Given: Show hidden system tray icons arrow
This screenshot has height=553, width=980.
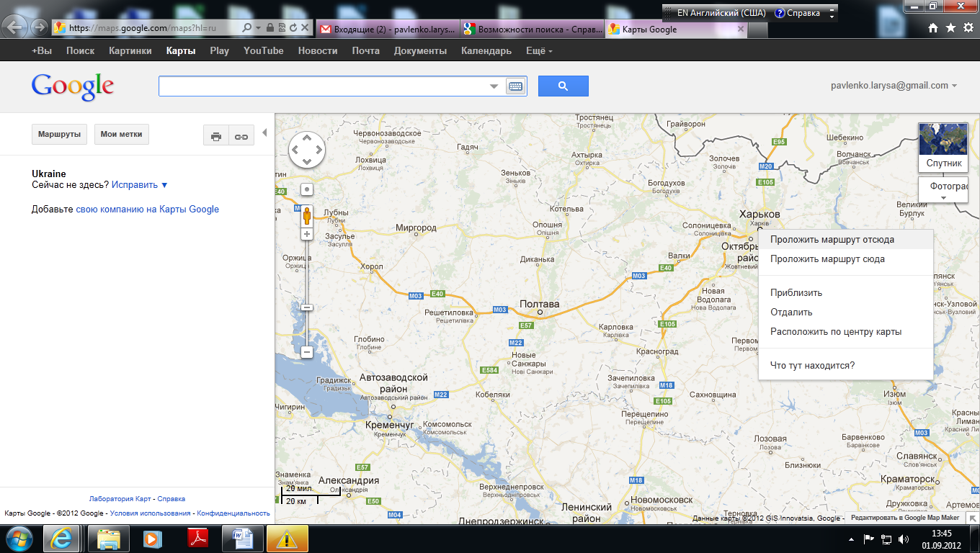Looking at the screenshot, I should [x=852, y=539].
